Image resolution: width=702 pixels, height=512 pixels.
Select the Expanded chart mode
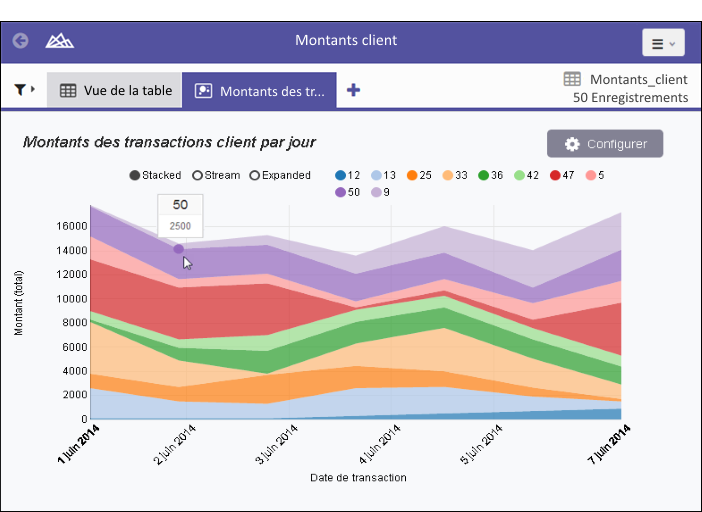point(255,175)
